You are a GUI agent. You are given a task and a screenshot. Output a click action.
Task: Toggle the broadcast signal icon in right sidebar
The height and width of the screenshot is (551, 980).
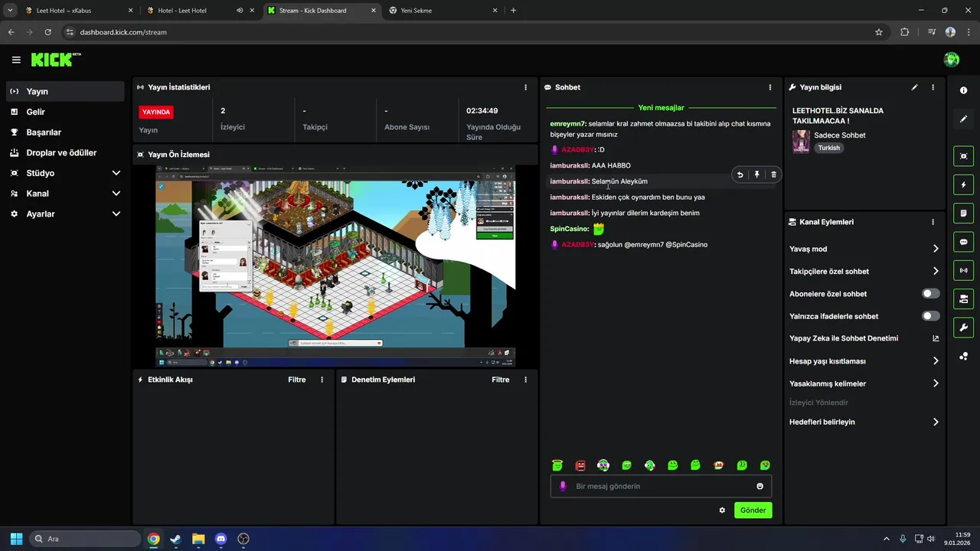[963, 270]
